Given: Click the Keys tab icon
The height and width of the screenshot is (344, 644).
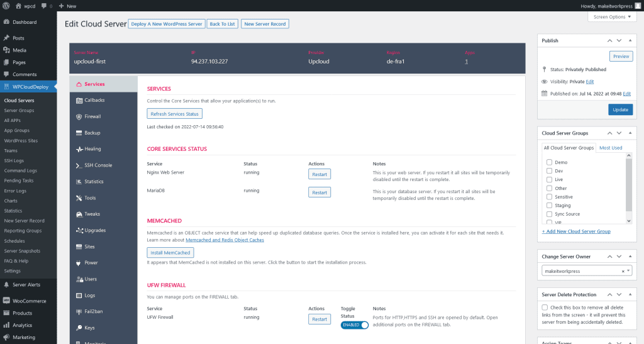Looking at the screenshot, I should pos(79,328).
